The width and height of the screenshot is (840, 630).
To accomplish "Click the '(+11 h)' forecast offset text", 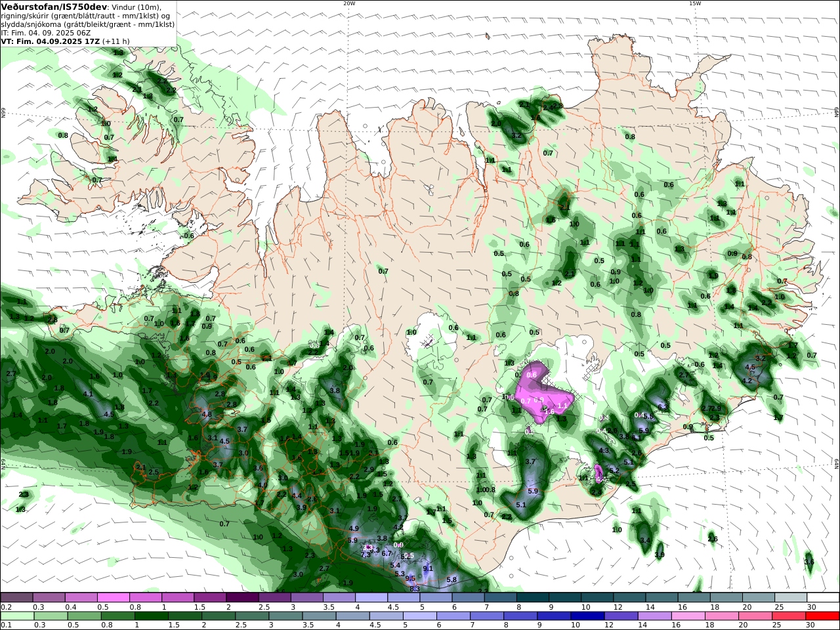I will 116,41.
